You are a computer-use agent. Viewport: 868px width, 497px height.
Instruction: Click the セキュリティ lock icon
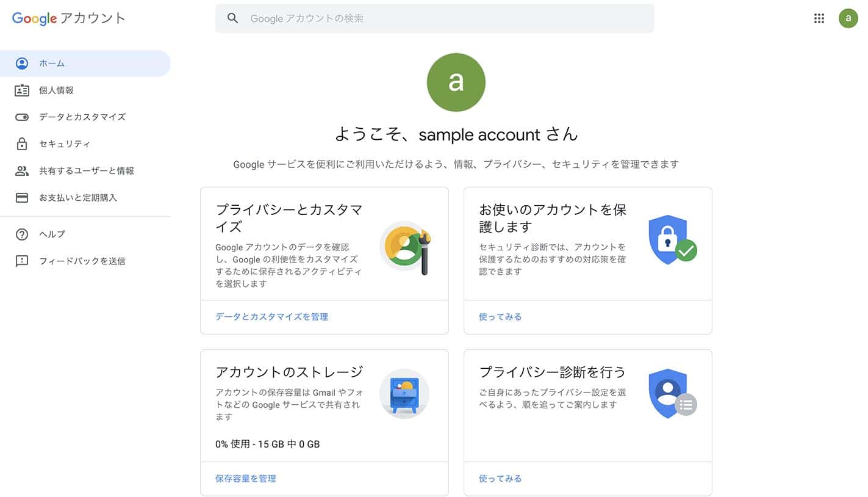click(x=22, y=144)
